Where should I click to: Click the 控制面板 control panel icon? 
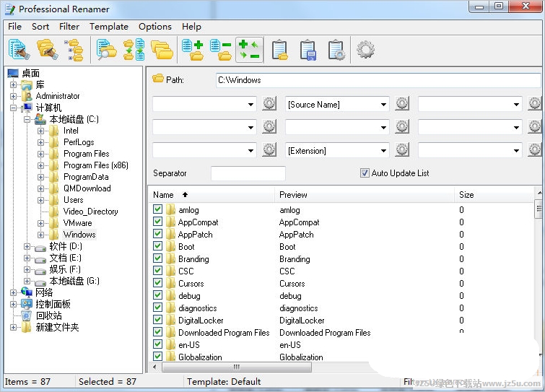(x=27, y=304)
